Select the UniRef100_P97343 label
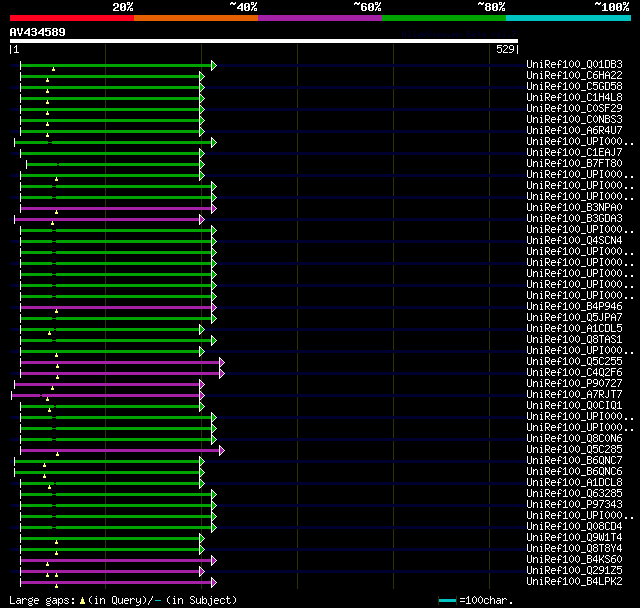 574,505
